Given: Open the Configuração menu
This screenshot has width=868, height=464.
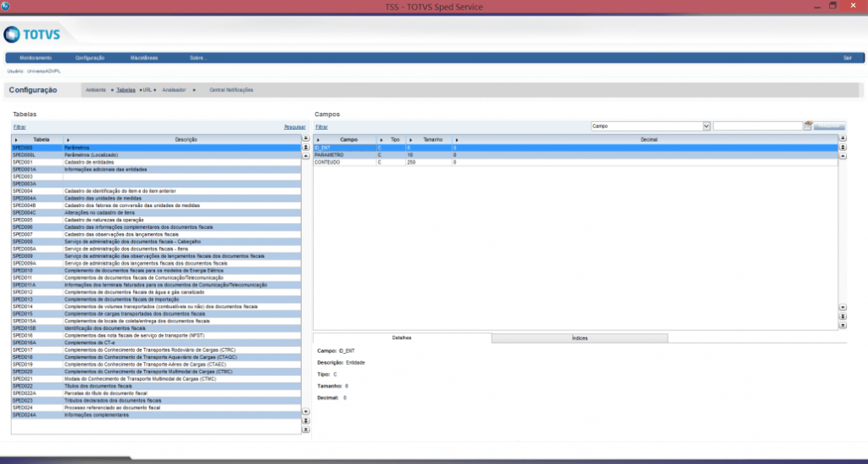Looking at the screenshot, I should click(90, 59).
